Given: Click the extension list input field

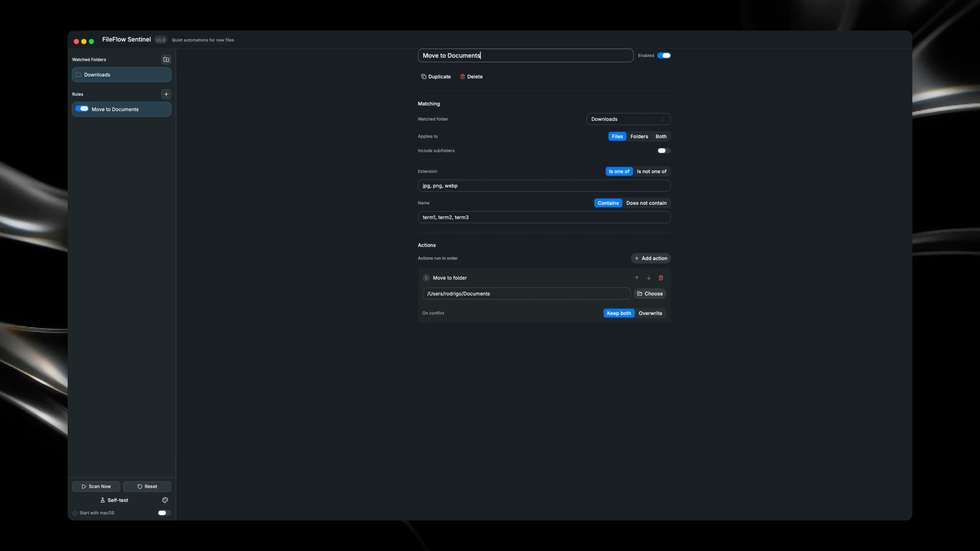Looking at the screenshot, I should tap(544, 186).
